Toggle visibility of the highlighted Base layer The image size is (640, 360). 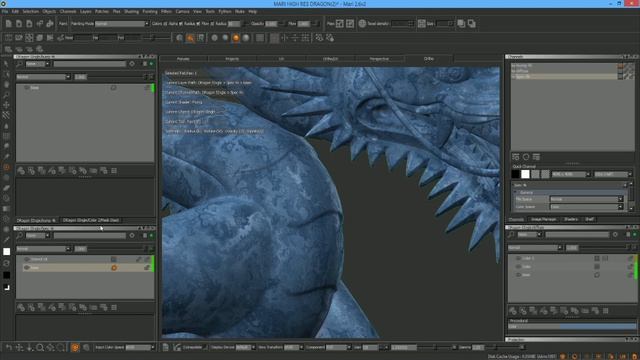click(x=27, y=268)
